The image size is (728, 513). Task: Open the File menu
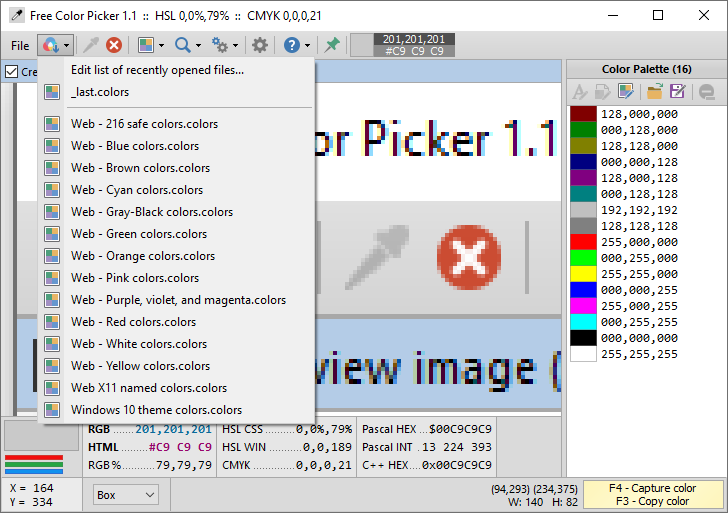(20, 45)
